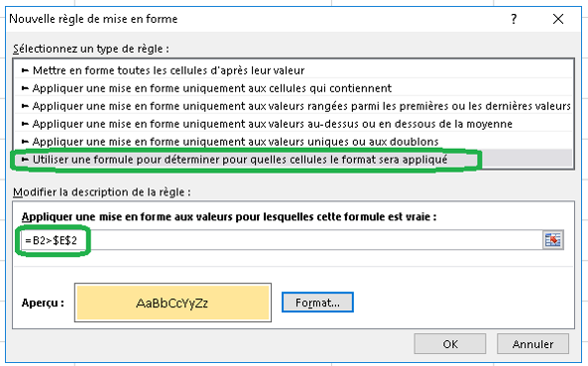Image resolution: width=588 pixels, height=366 pixels.
Task: Select rule for cellules qui contiennent
Action: click(x=294, y=88)
